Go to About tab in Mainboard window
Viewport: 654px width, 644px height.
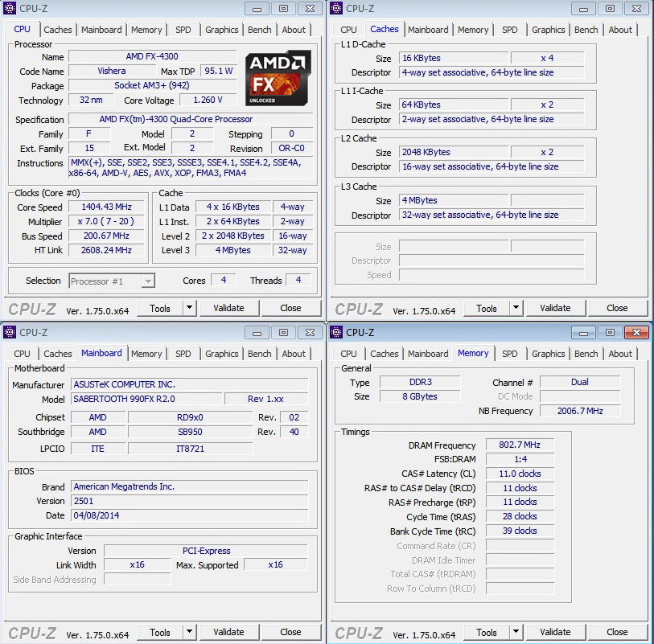(x=294, y=354)
